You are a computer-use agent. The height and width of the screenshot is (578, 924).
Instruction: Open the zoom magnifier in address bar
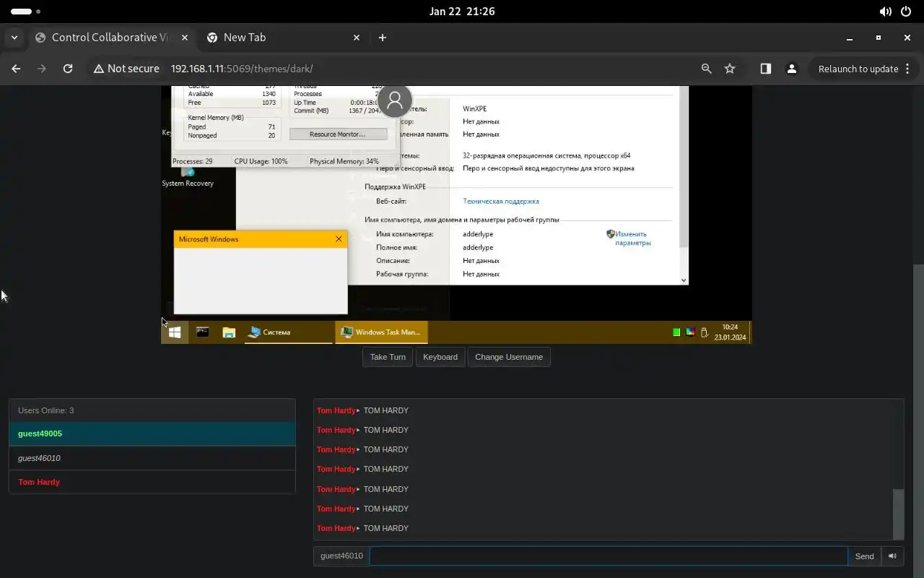[707, 69]
